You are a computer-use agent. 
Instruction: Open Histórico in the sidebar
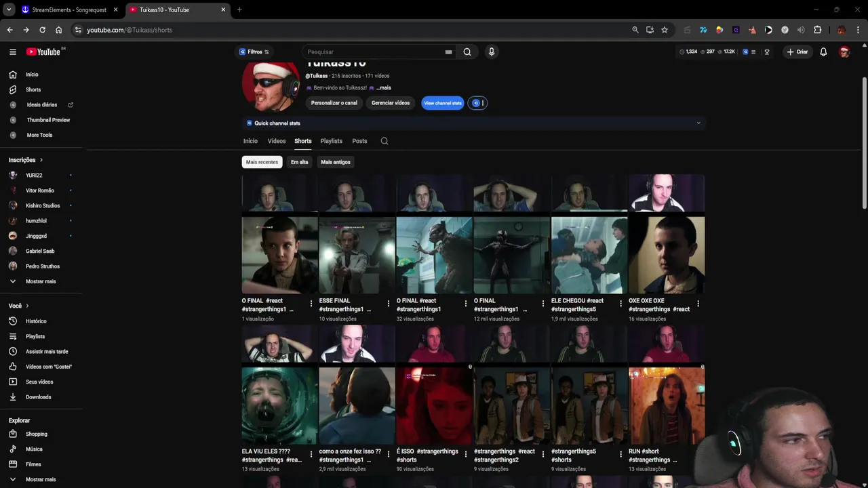(36, 321)
